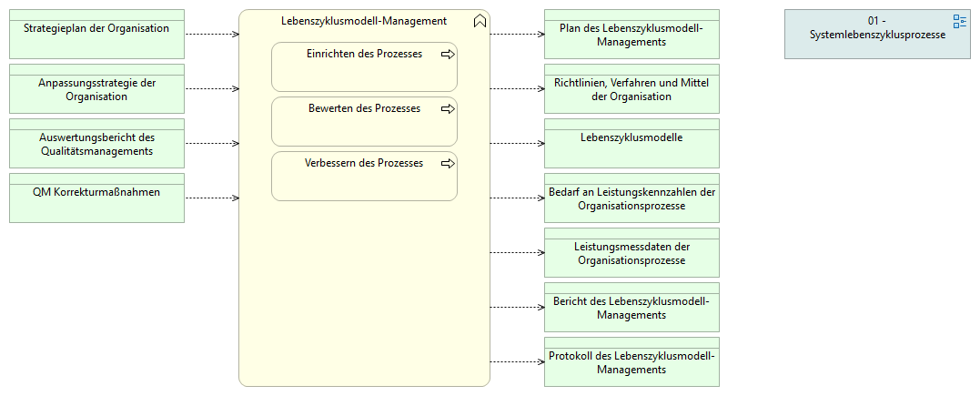Image resolution: width=980 pixels, height=396 pixels.
Task: Select the Bewerten des Prozesses element
Action: pyautogui.click(x=364, y=121)
